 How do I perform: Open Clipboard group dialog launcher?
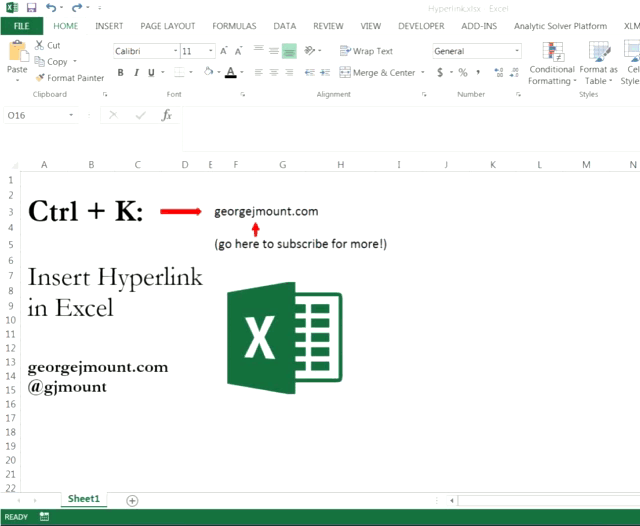105,94
